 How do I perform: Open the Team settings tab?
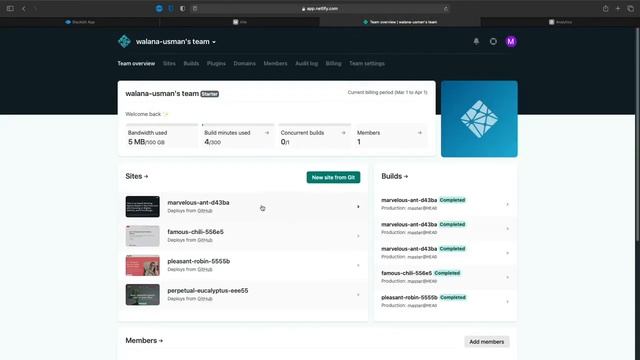click(367, 64)
